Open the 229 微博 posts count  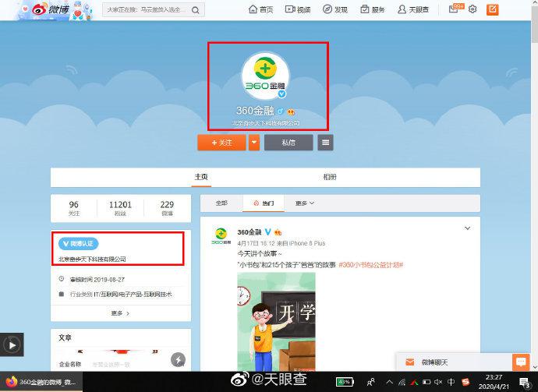167,208
